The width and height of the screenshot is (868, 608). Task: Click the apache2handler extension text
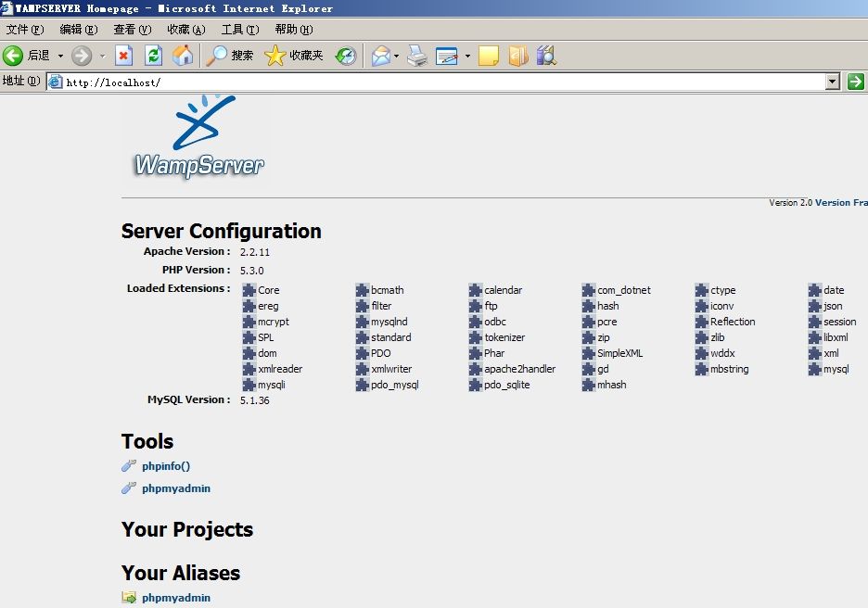(520, 369)
